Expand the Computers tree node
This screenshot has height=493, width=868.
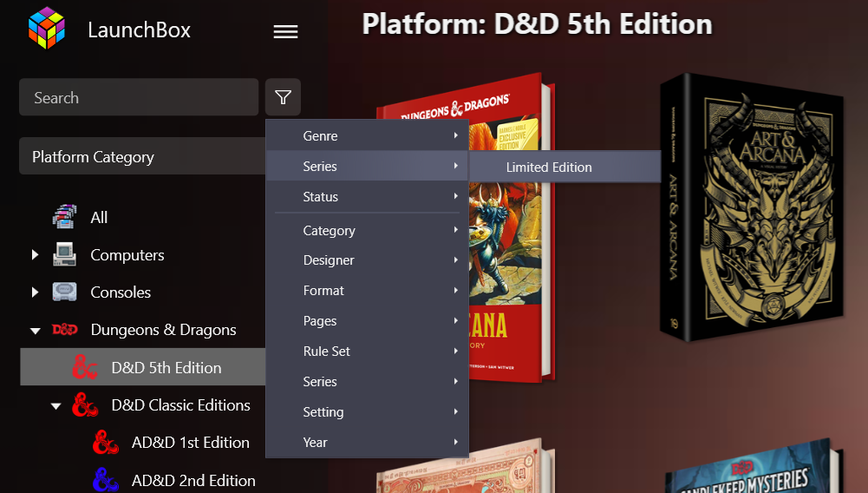pyautogui.click(x=35, y=254)
